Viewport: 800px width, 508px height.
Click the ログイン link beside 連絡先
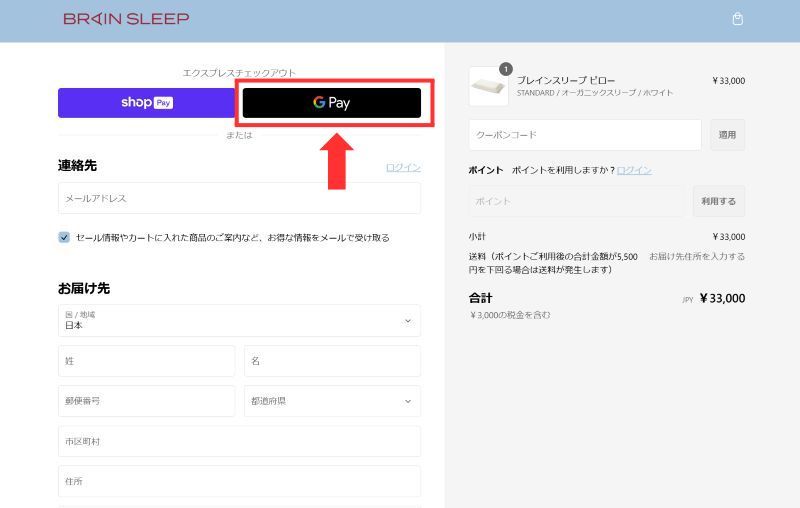point(403,167)
